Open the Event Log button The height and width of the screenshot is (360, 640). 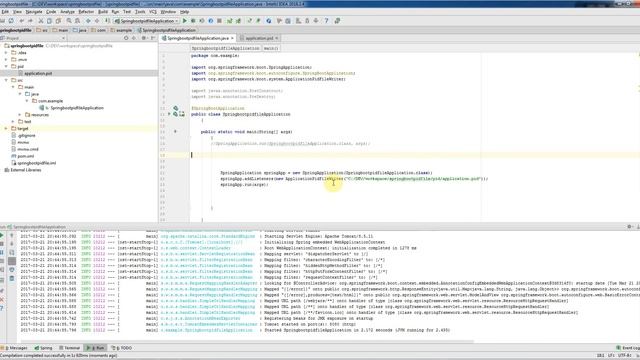(x=628, y=348)
